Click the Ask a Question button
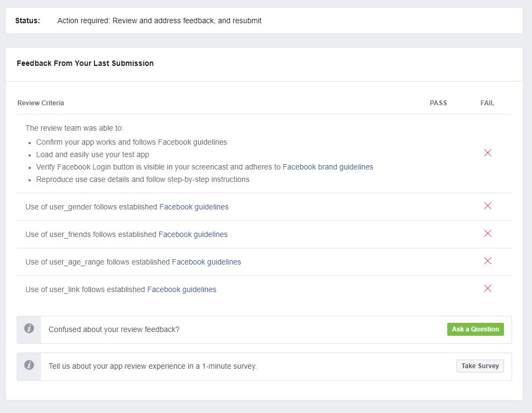The height and width of the screenshot is (413, 532). pos(475,329)
